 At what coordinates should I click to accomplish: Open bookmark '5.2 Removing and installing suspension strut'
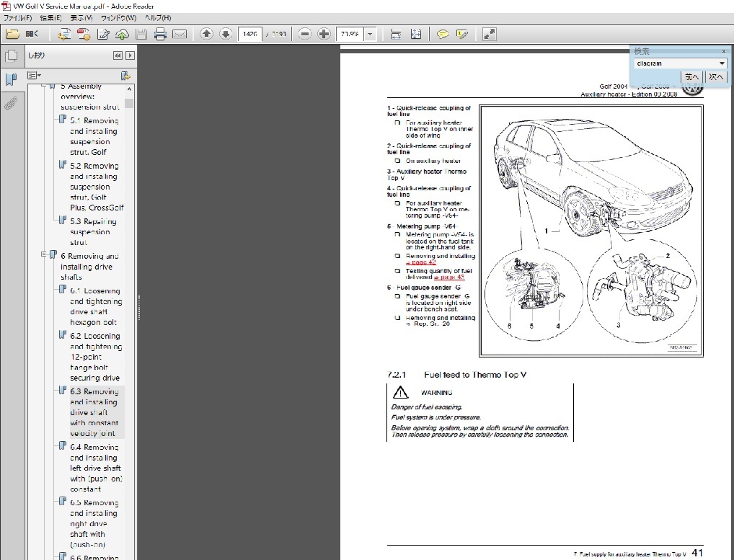(x=97, y=187)
